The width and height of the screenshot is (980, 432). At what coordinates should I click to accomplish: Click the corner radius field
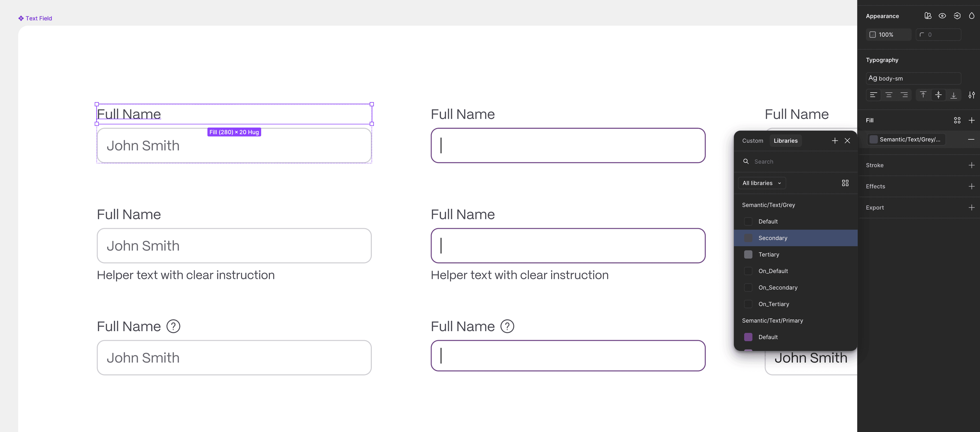pyautogui.click(x=938, y=35)
